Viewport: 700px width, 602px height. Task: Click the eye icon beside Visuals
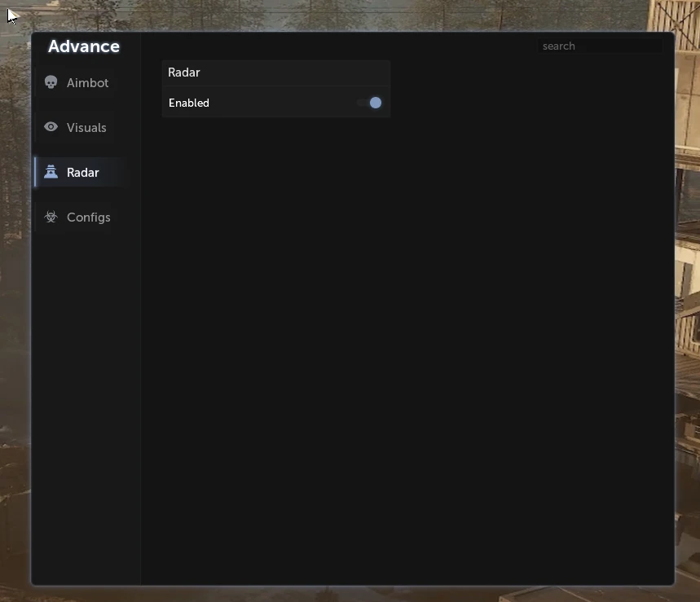[x=51, y=127]
